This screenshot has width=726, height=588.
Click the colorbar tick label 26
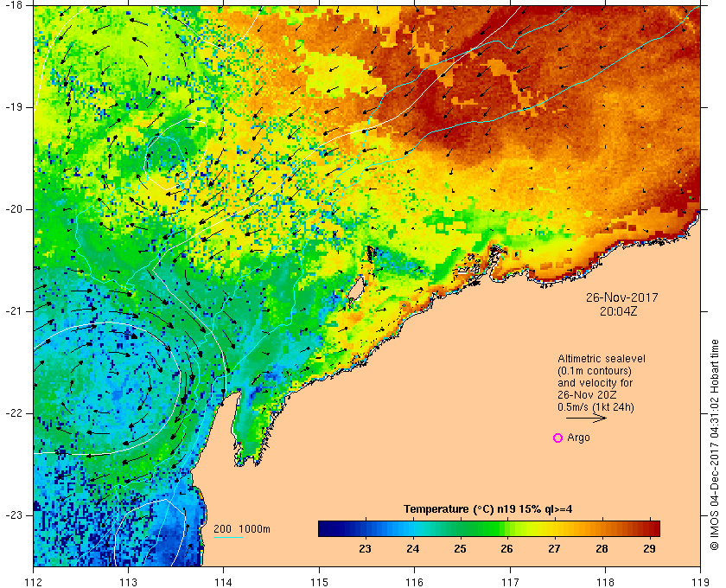tap(507, 549)
